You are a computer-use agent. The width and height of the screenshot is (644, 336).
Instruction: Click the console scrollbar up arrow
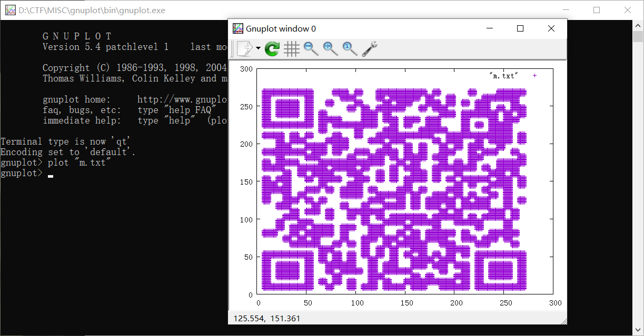(x=638, y=25)
